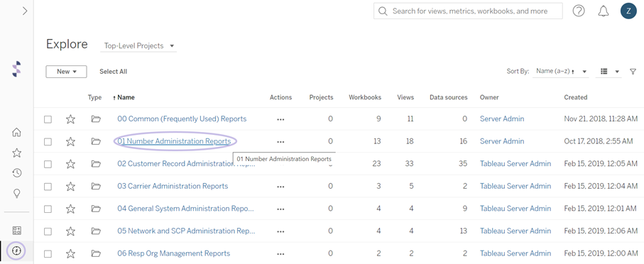Open actions menu for 05 Network and SCP

(280, 231)
